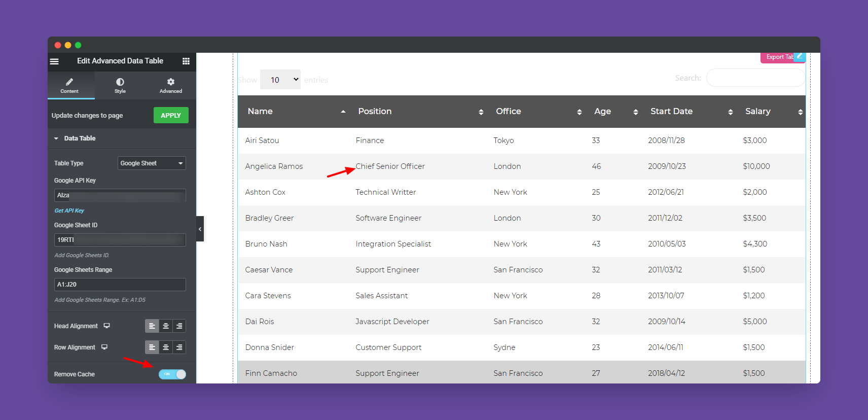Image resolution: width=868 pixels, height=420 pixels.
Task: Collapse the Data Table section
Action: click(x=56, y=138)
